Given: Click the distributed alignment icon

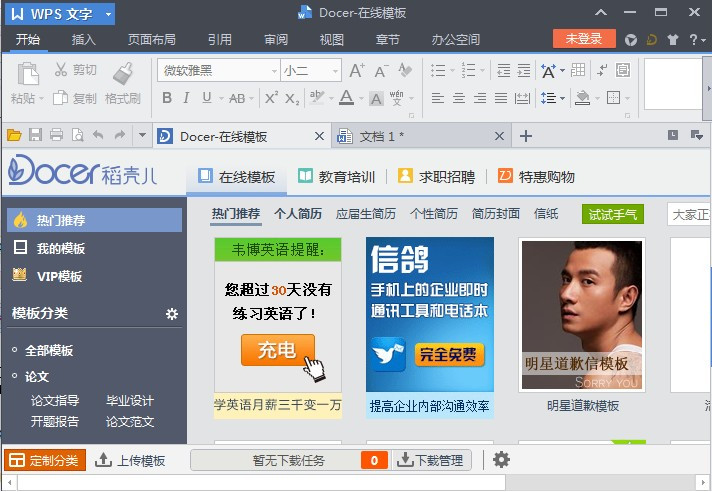Looking at the screenshot, I should [x=522, y=98].
